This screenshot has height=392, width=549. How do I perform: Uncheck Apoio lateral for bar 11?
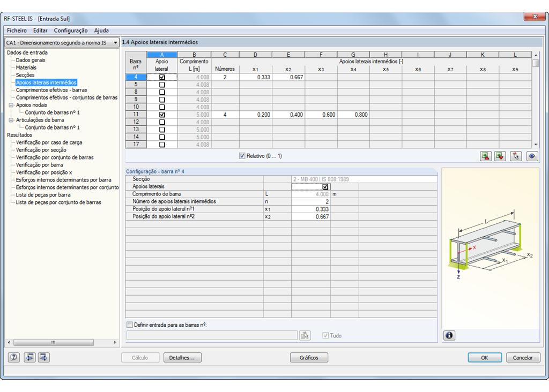pos(162,115)
